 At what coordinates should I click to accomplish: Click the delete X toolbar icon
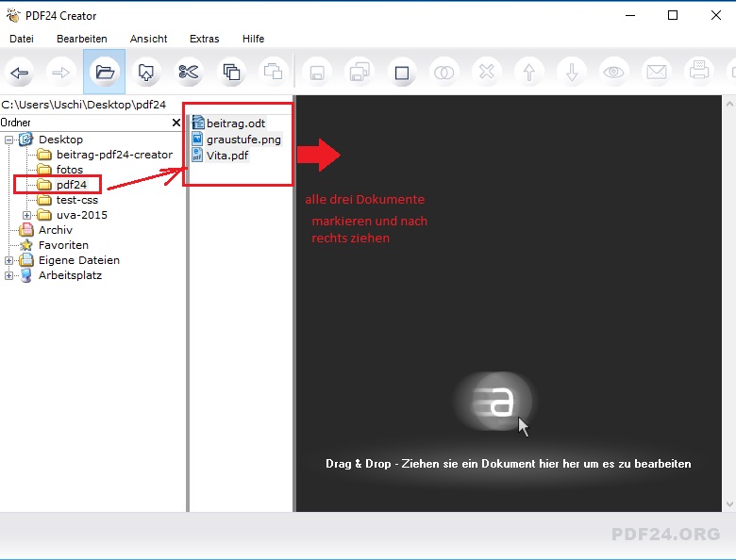pyautogui.click(x=487, y=73)
